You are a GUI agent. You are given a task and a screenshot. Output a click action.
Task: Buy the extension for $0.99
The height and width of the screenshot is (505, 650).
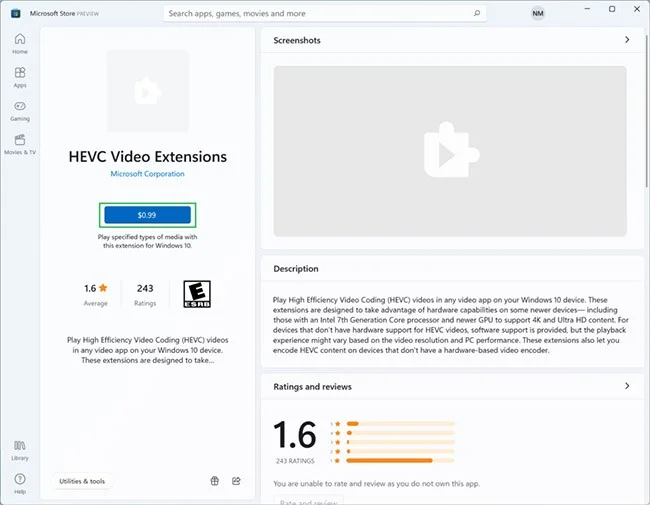pos(148,215)
